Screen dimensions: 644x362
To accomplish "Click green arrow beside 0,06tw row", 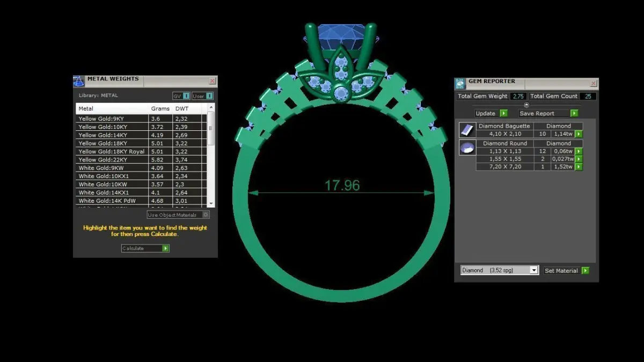I will tap(579, 151).
